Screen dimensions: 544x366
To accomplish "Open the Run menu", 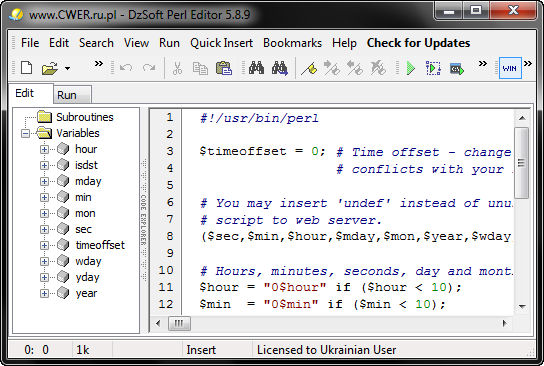I will [x=169, y=43].
